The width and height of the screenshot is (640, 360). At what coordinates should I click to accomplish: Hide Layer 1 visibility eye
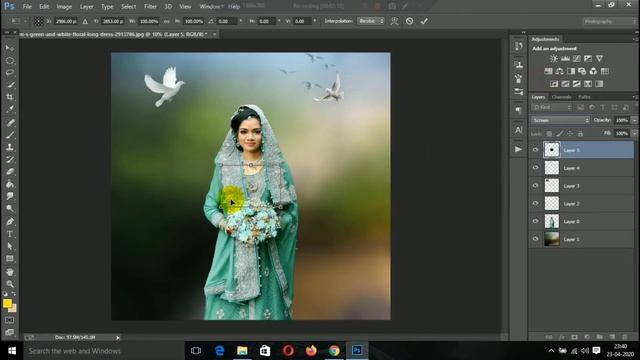[536, 239]
